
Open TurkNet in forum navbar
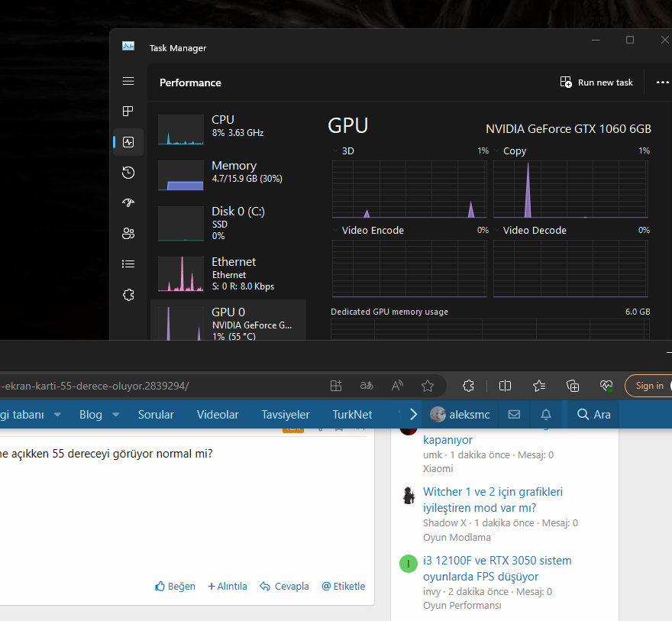(352, 415)
